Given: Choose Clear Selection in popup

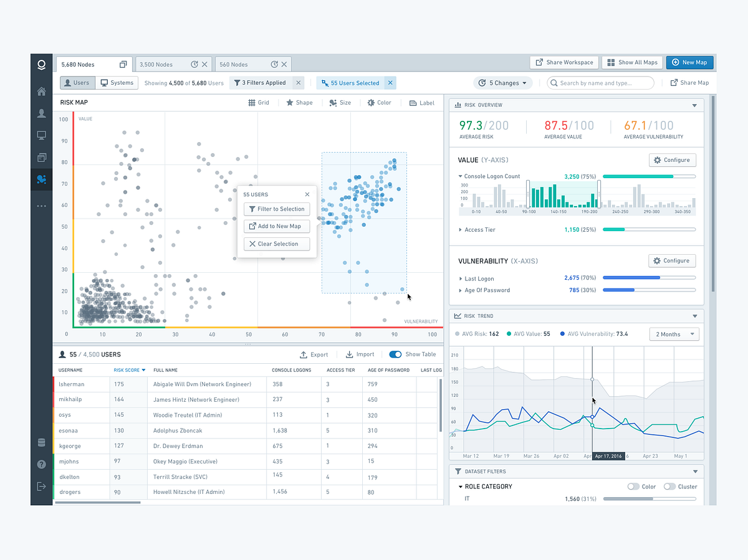Looking at the screenshot, I should [277, 244].
